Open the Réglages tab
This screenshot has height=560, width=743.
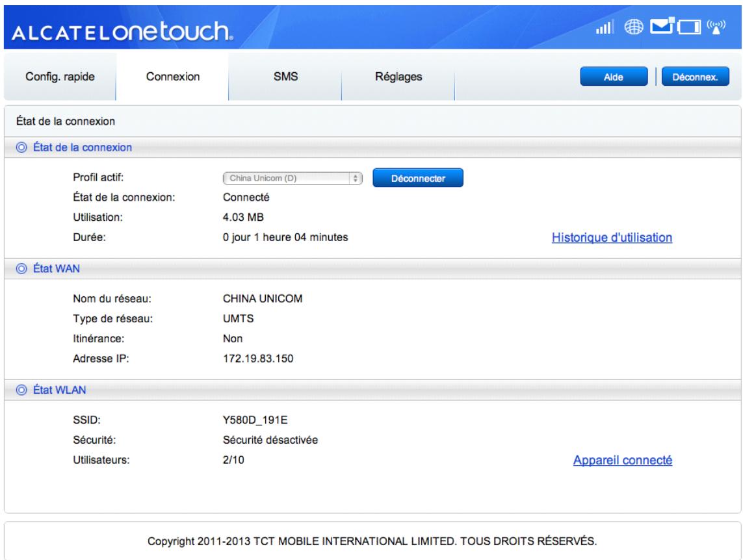(398, 77)
